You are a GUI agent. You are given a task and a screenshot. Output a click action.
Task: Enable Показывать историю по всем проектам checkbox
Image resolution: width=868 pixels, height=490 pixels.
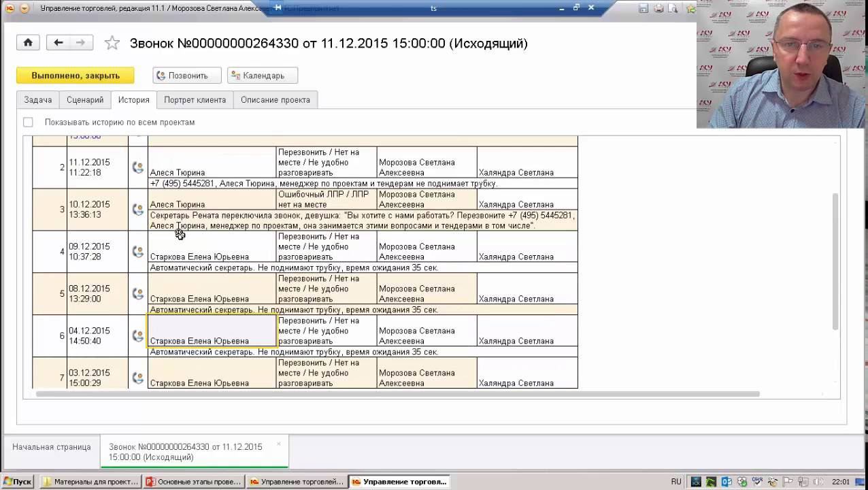[28, 122]
